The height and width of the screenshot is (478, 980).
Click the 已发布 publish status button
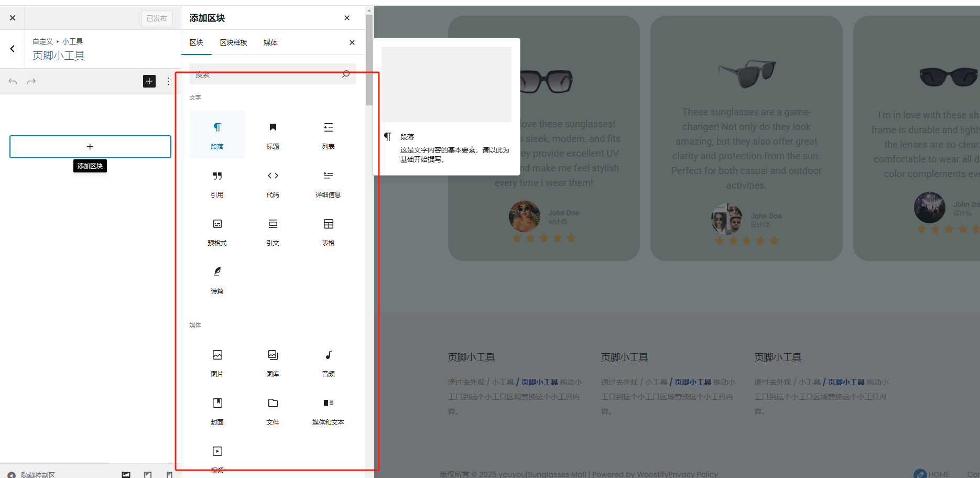tap(157, 18)
